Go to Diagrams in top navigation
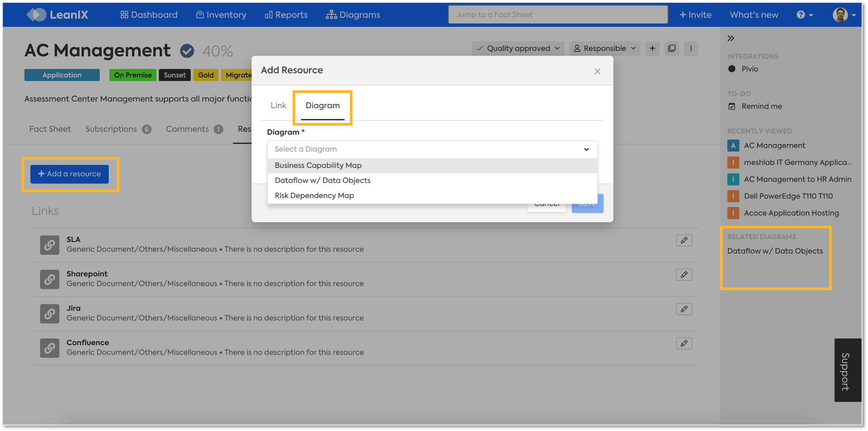The image size is (868, 431). point(353,15)
